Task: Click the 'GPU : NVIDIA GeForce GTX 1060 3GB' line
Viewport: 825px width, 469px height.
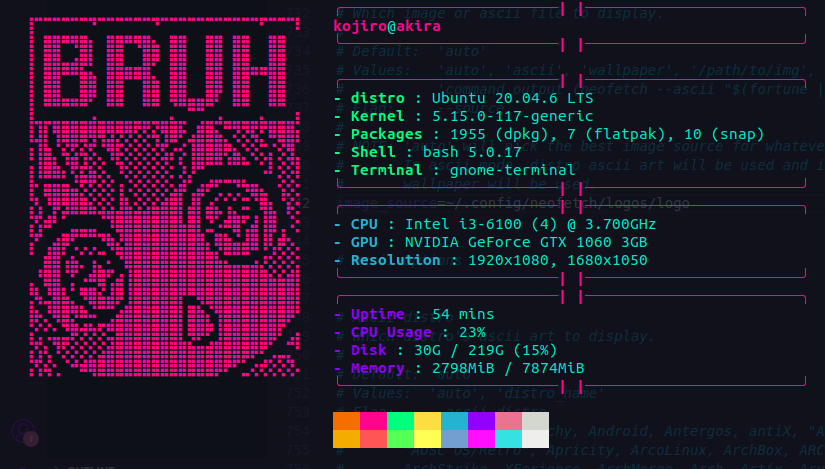Action: (x=490, y=242)
